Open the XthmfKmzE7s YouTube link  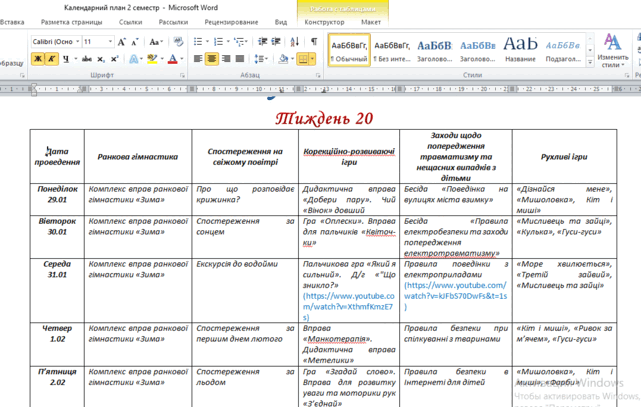[x=348, y=306]
